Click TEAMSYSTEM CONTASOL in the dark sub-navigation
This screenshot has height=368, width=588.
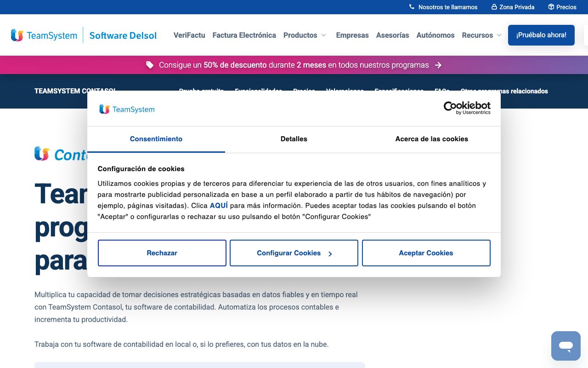point(75,91)
